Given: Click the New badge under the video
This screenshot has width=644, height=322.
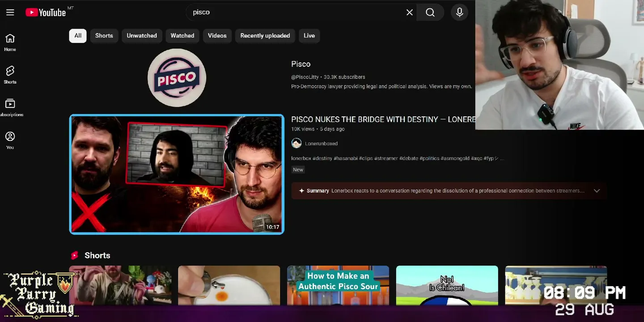Looking at the screenshot, I should 298,169.
